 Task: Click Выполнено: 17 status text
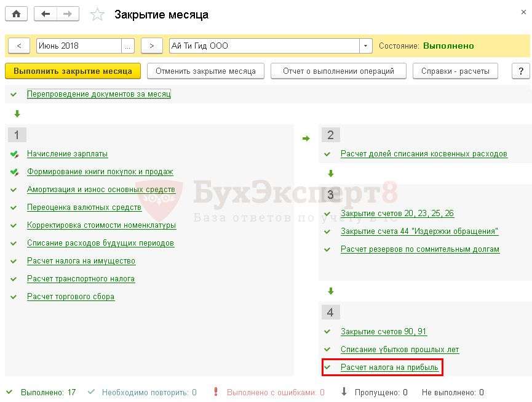(48, 393)
